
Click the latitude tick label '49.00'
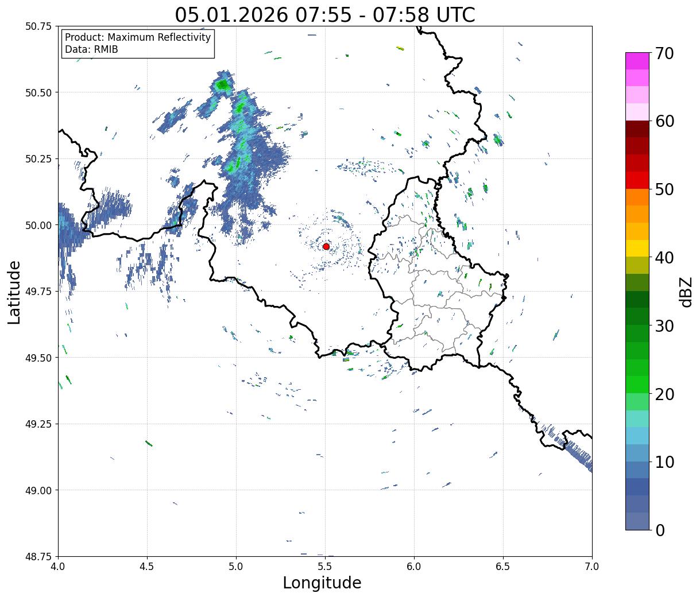tap(38, 490)
